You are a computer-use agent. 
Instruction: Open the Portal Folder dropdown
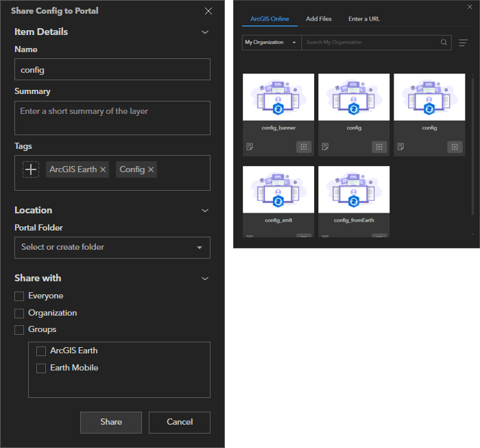point(112,248)
